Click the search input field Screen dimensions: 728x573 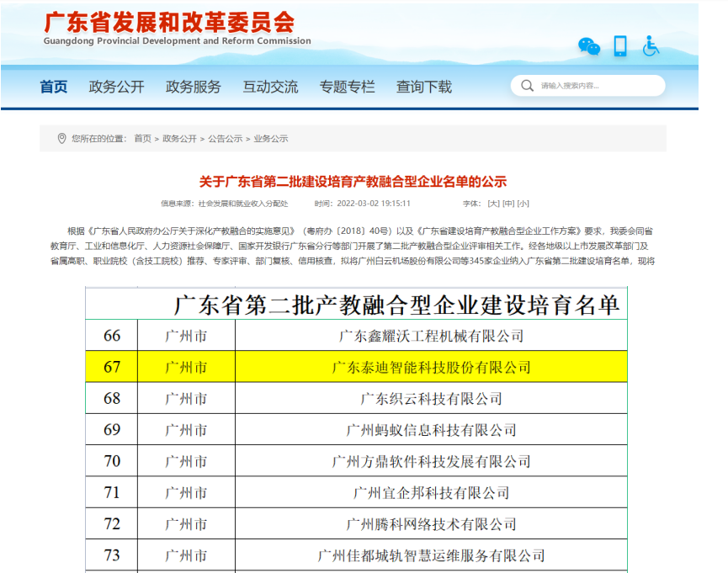click(x=598, y=86)
